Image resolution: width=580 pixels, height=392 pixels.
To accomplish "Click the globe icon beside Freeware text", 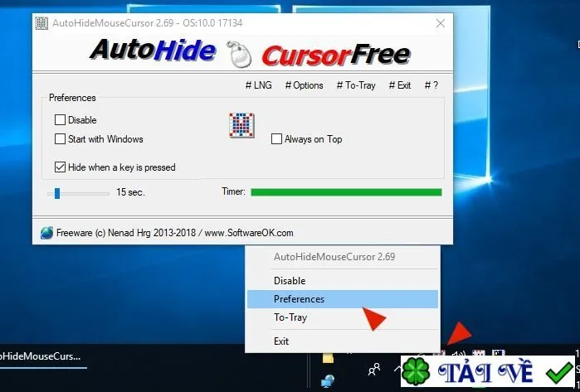I will coord(46,233).
